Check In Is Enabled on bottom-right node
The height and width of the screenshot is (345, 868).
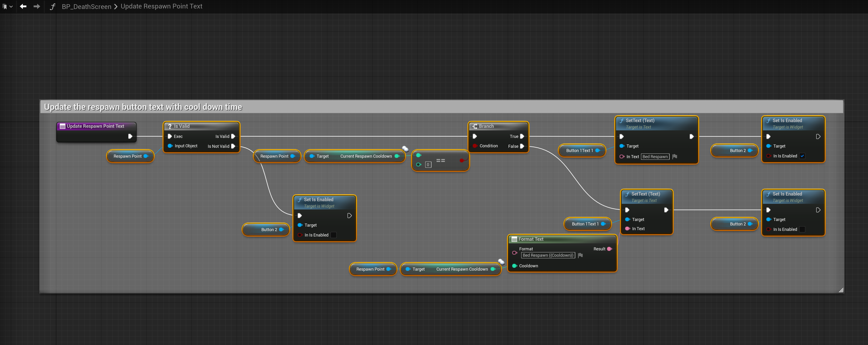(x=802, y=229)
